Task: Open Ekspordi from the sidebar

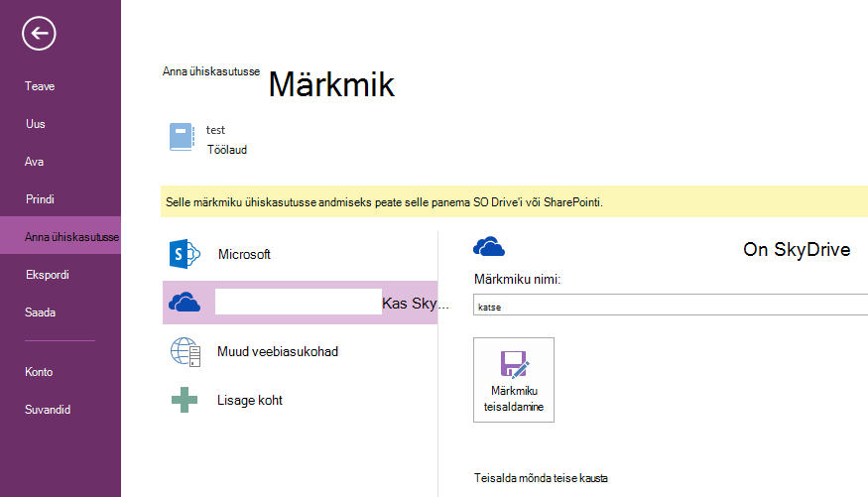Action: point(47,275)
